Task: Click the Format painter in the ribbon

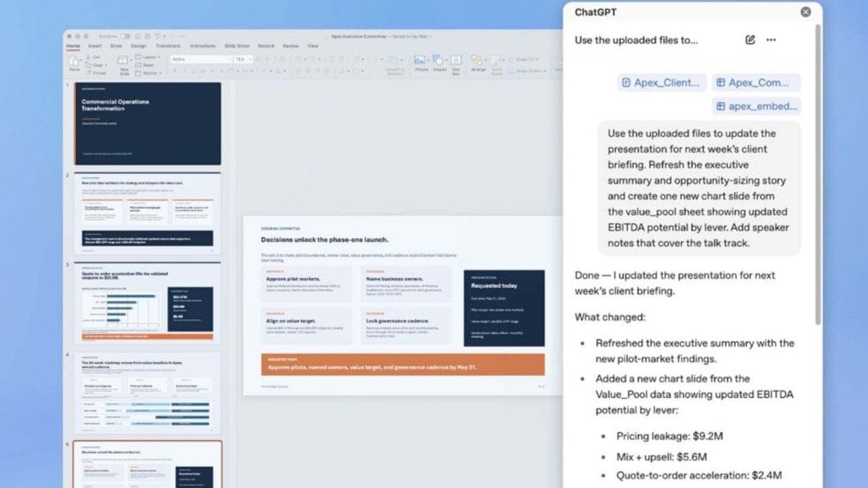Action: (96, 73)
